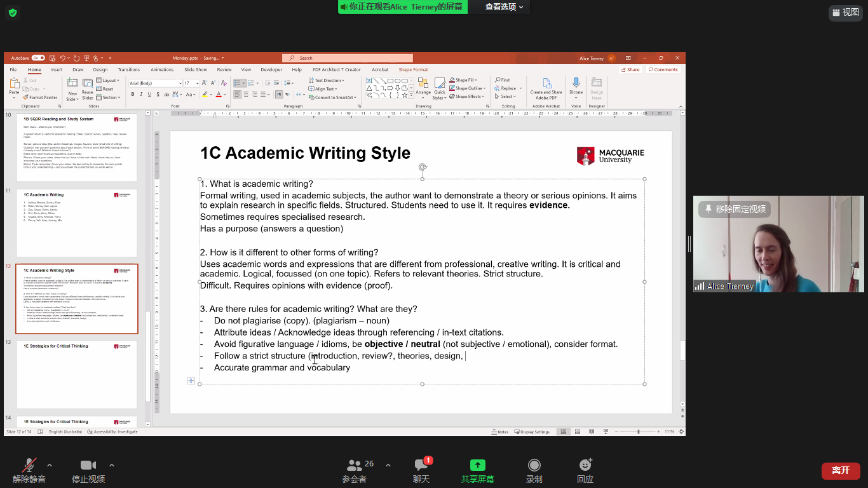
Task: Open the Zoom chat panel
Action: click(421, 466)
